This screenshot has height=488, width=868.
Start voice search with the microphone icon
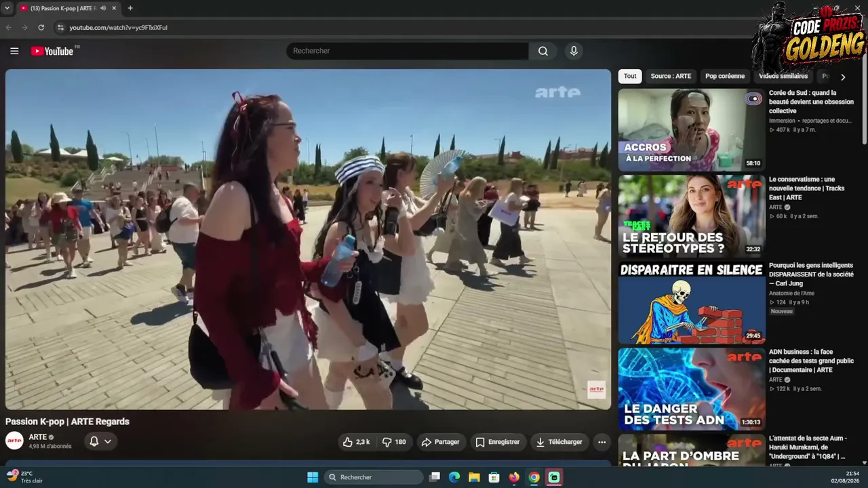(574, 51)
